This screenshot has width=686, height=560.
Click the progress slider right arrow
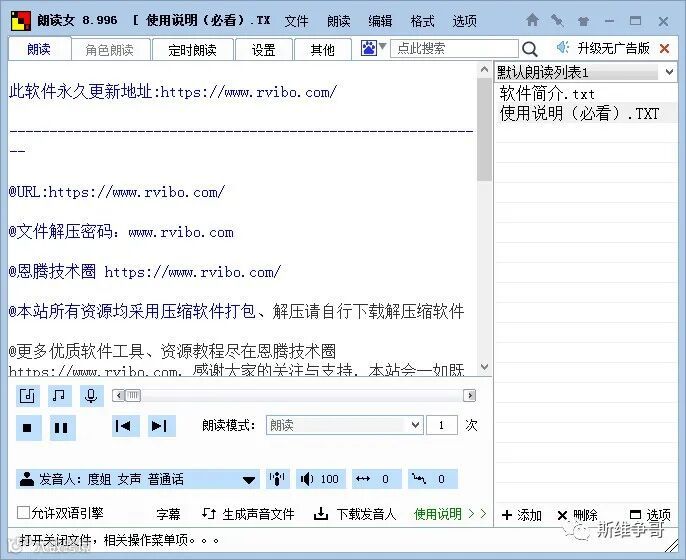pos(469,396)
